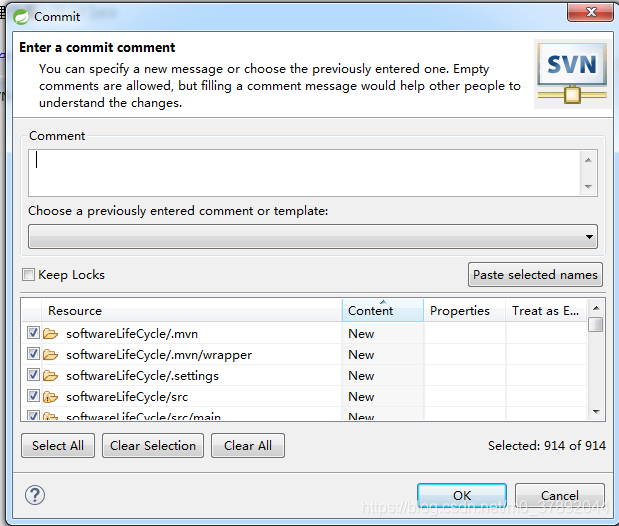Viewport: 619px width, 526px height.
Task: Click the SVN logo image
Action: 572,73
